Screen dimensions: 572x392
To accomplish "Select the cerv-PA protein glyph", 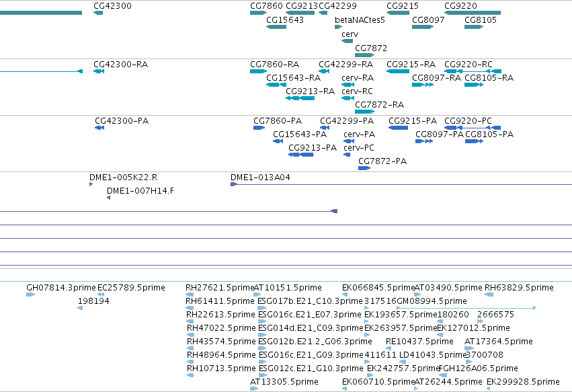I will [349, 141].
